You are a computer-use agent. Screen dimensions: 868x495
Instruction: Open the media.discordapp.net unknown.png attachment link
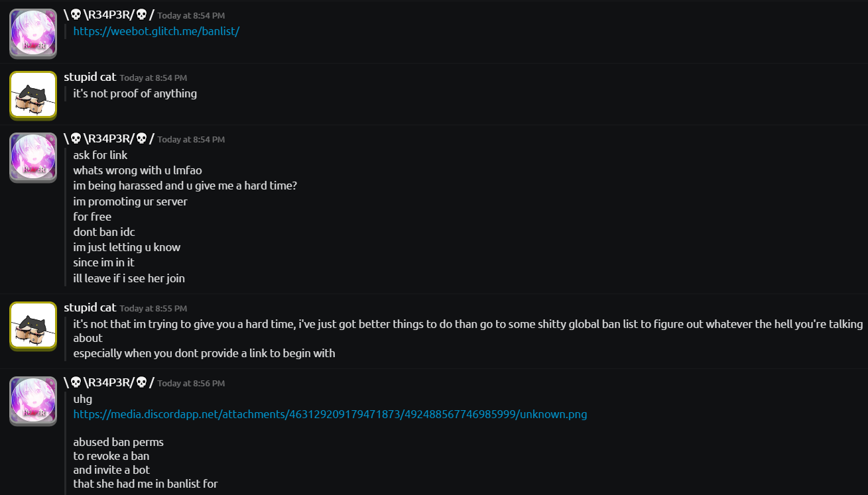(x=330, y=414)
